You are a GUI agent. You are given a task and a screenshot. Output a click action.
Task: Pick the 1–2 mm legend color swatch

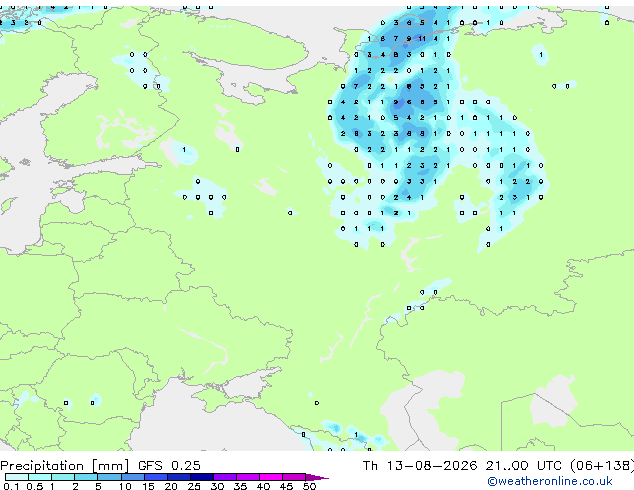click(x=63, y=477)
